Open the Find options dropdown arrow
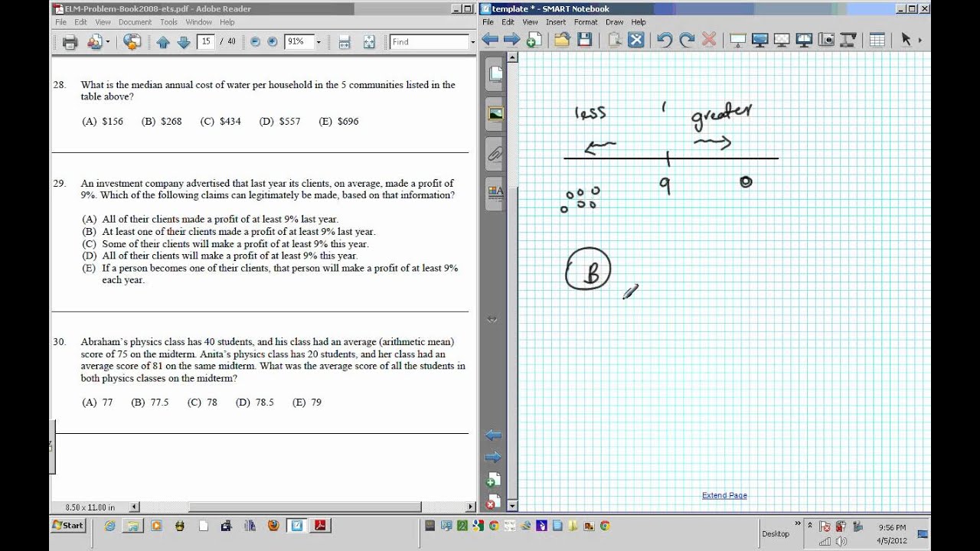The width and height of the screenshot is (980, 551). click(472, 42)
